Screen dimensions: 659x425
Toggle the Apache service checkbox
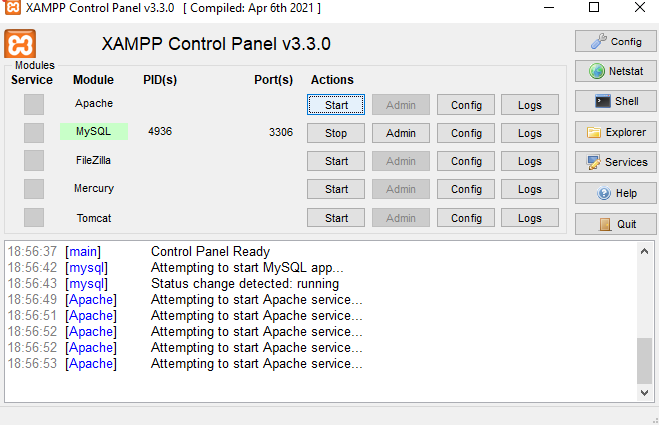[x=34, y=104]
